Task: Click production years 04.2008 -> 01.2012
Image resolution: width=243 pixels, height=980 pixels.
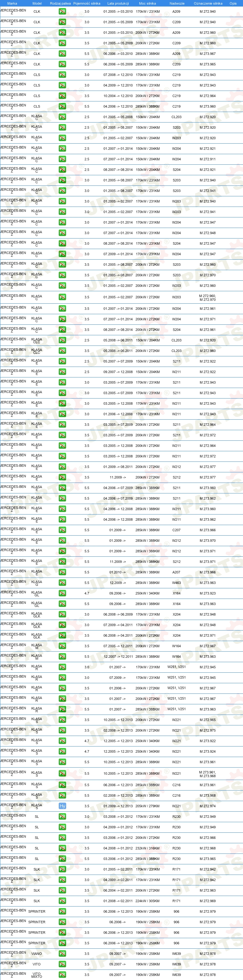Action: 118,848
